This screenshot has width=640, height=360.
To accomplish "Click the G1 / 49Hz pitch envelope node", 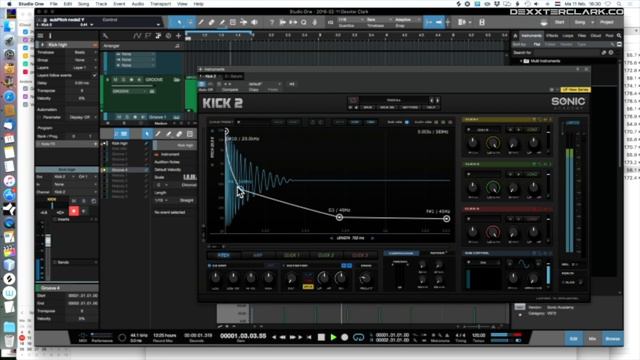I will tap(339, 218).
